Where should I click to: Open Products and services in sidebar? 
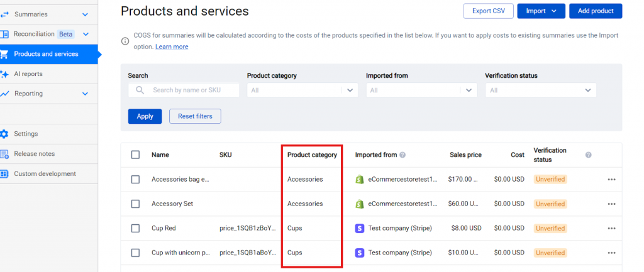tap(46, 54)
